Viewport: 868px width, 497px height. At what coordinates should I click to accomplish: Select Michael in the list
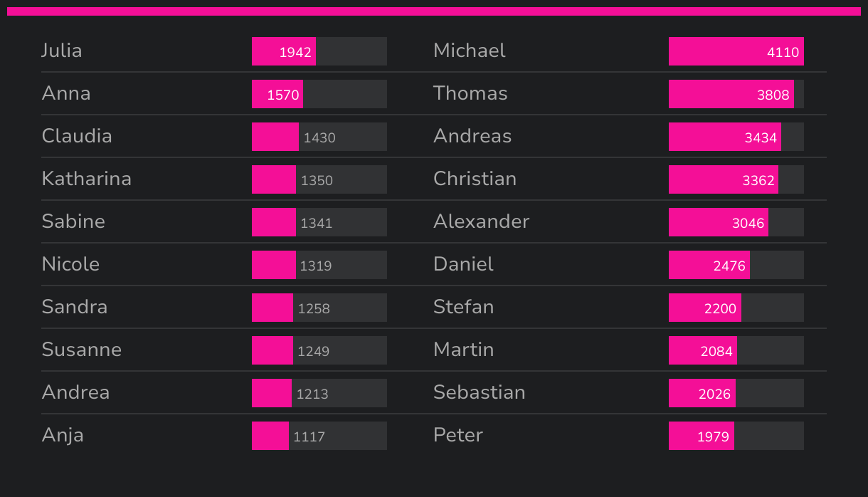click(x=470, y=51)
